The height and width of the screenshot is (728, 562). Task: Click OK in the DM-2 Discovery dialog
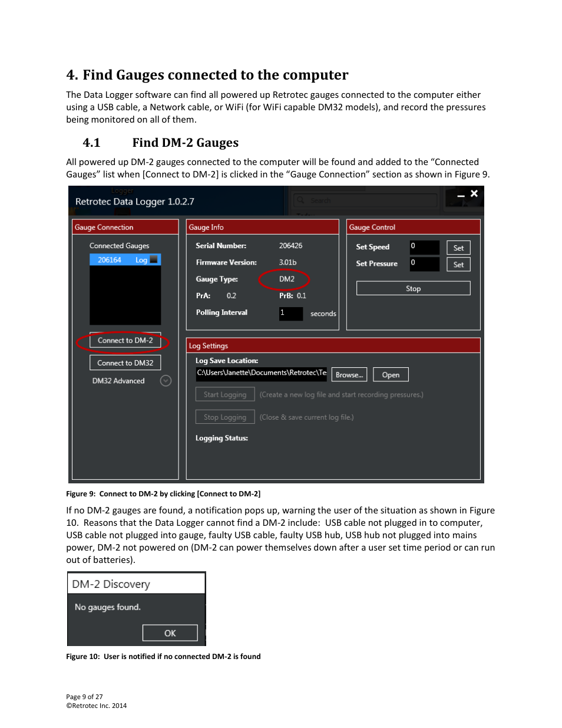pyautogui.click(x=170, y=633)
